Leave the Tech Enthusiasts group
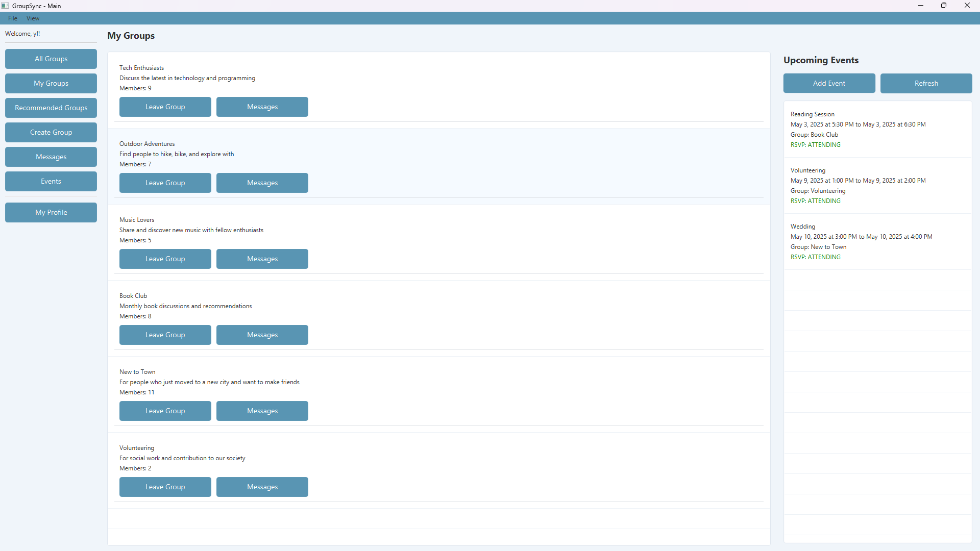The width and height of the screenshot is (980, 551). click(165, 107)
